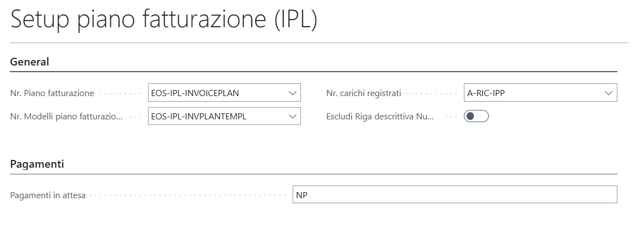Select the Nr. carichi registrati label
The image size is (644, 231).
pyautogui.click(x=364, y=93)
